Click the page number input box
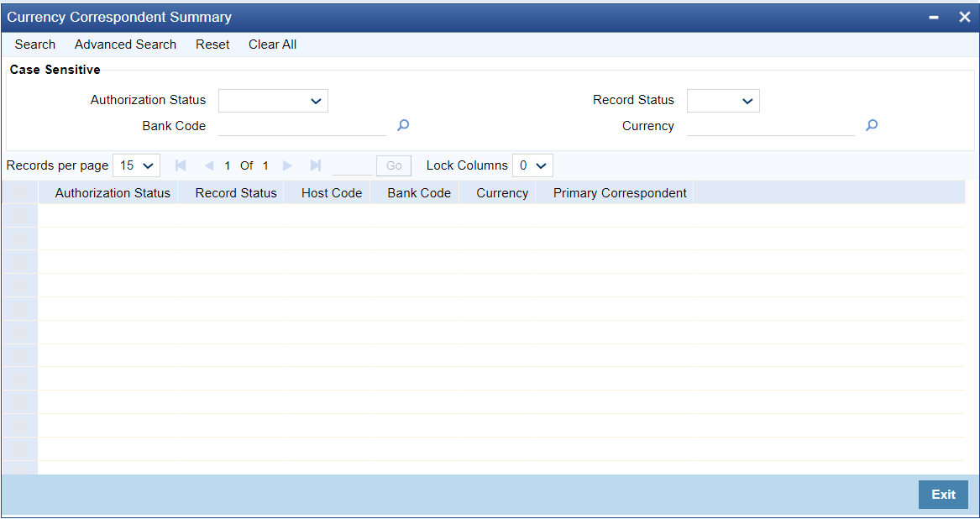This screenshot has height=519, width=980. point(353,165)
